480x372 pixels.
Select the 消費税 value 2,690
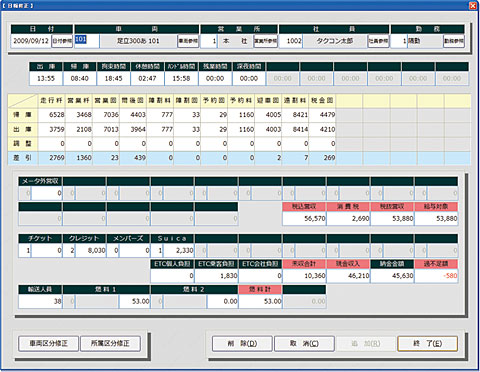tap(348, 219)
